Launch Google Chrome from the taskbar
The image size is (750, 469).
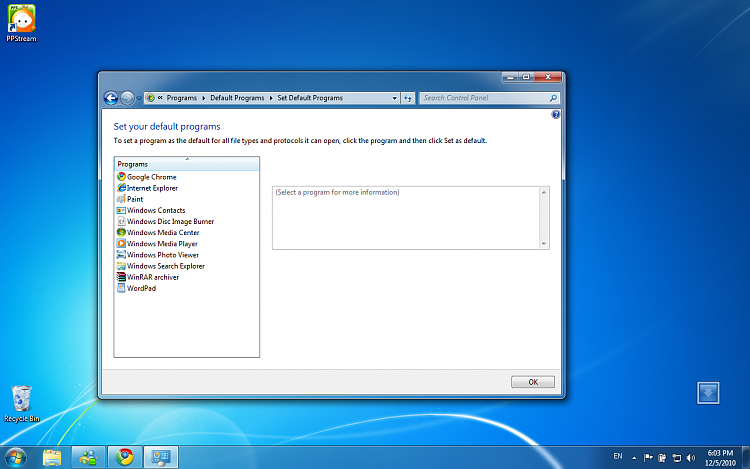[125, 458]
